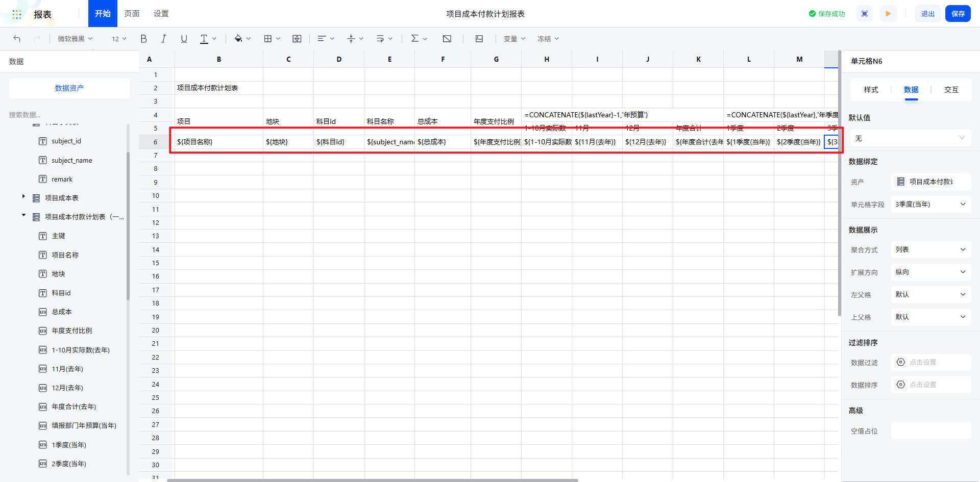This screenshot has height=482, width=980.
Task: Click the insert image icon
Action: tap(479, 39)
